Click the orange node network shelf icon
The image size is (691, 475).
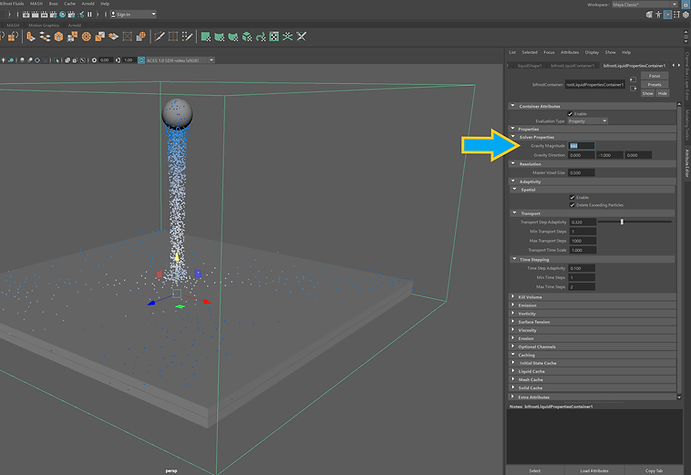point(45,37)
